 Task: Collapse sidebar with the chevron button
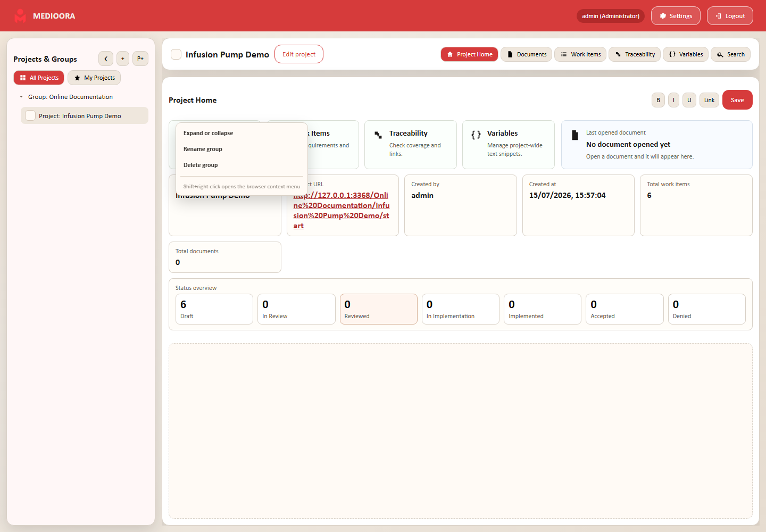[x=106, y=59]
